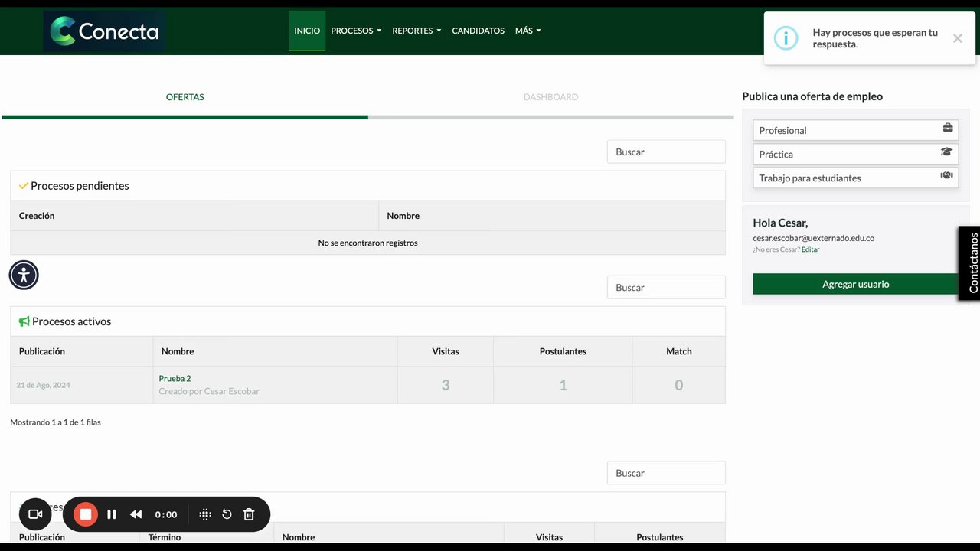Publish Trabajo para estudiantes offer
Viewport: 980px width, 551px height.
(855, 178)
